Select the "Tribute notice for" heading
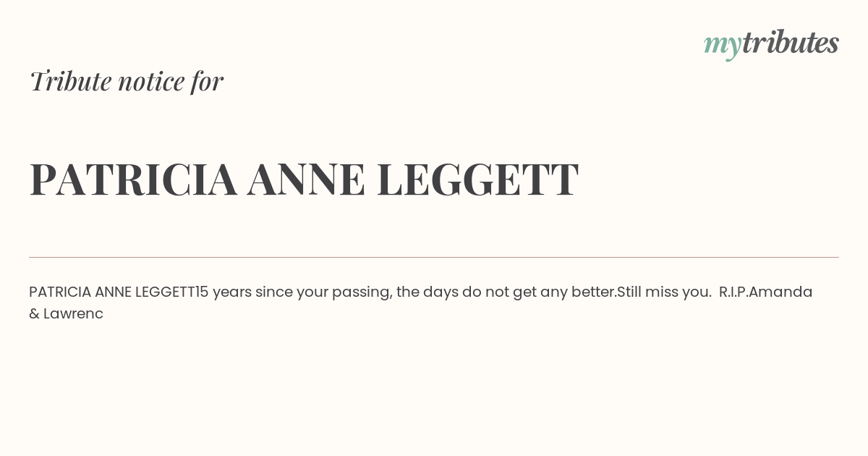The width and height of the screenshot is (868, 456). [127, 81]
